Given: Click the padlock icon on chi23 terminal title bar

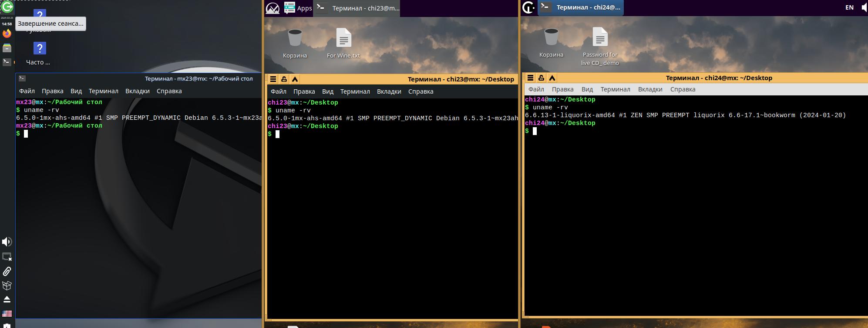Looking at the screenshot, I should (284, 79).
